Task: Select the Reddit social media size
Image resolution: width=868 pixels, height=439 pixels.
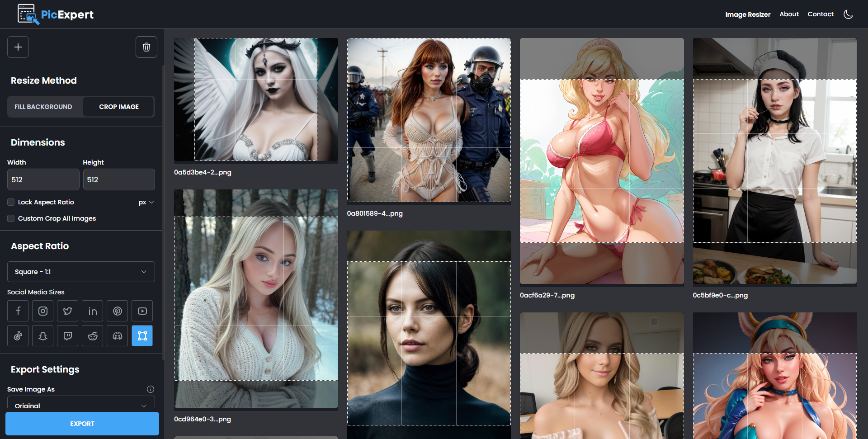Action: coord(93,336)
